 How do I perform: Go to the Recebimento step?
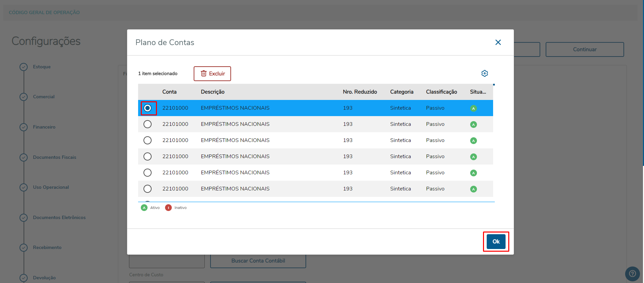tap(47, 248)
